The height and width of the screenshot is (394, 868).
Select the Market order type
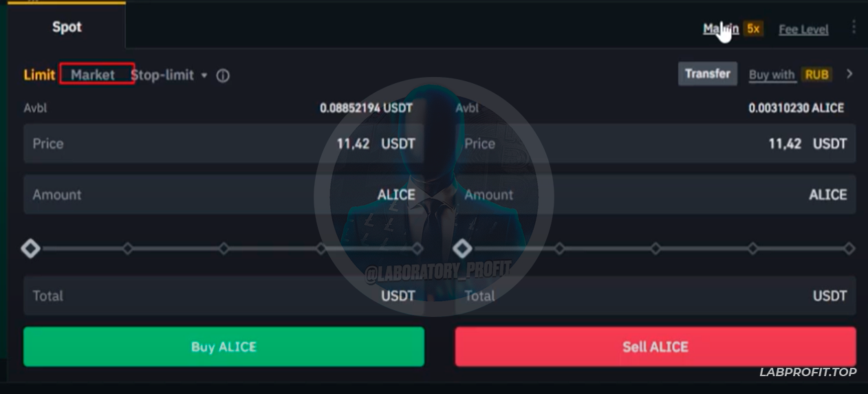click(93, 75)
